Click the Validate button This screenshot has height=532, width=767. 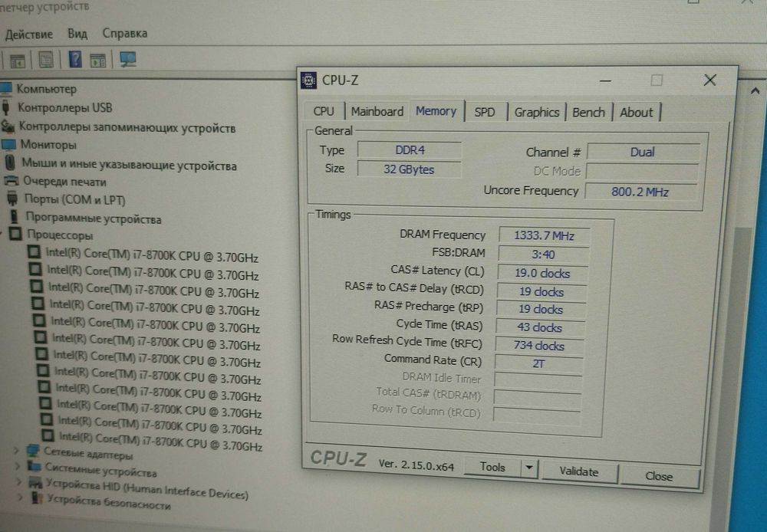tap(578, 472)
